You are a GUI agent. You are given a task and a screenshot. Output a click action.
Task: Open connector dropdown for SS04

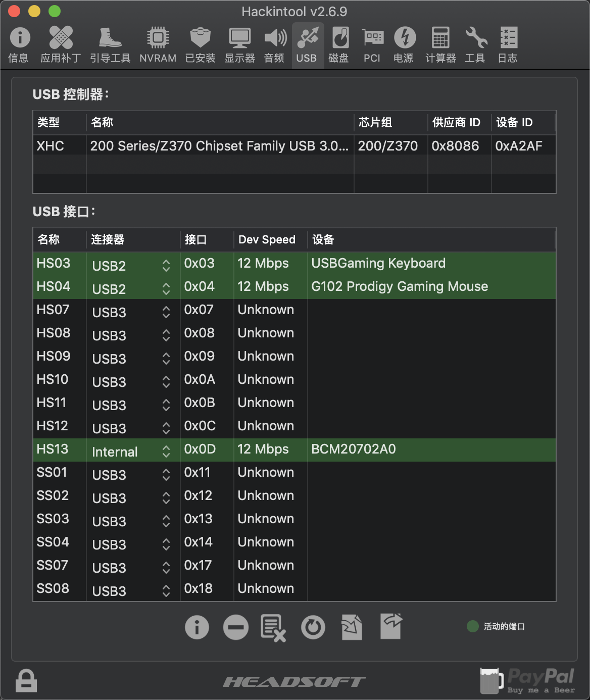pos(132,544)
